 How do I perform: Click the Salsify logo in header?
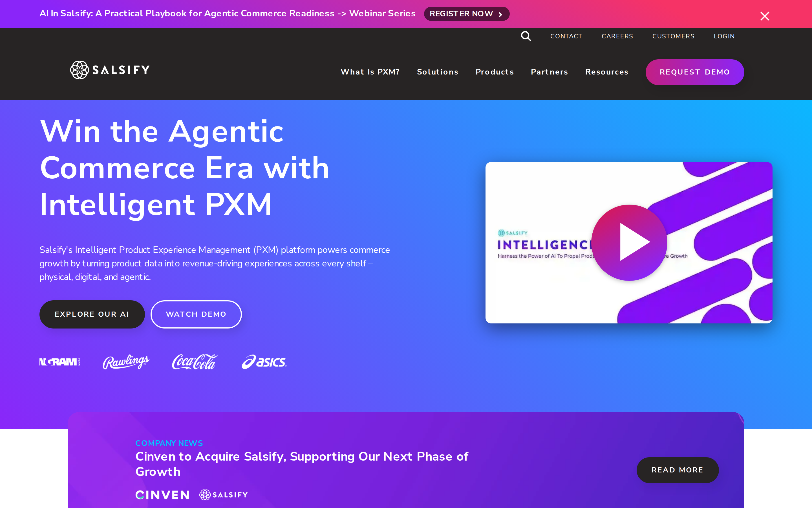point(110,70)
